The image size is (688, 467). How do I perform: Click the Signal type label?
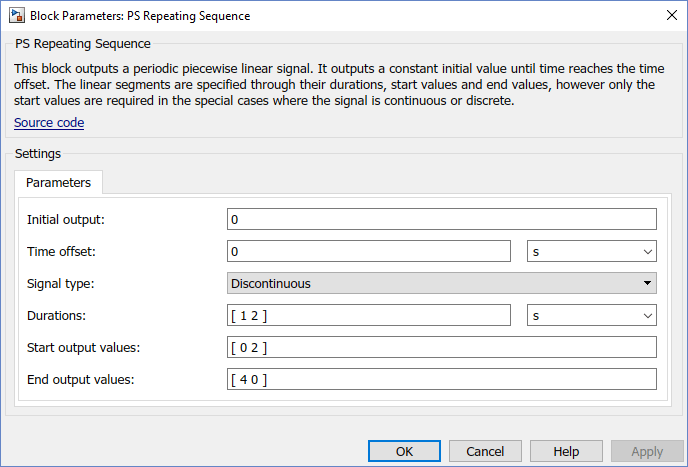coord(60,283)
